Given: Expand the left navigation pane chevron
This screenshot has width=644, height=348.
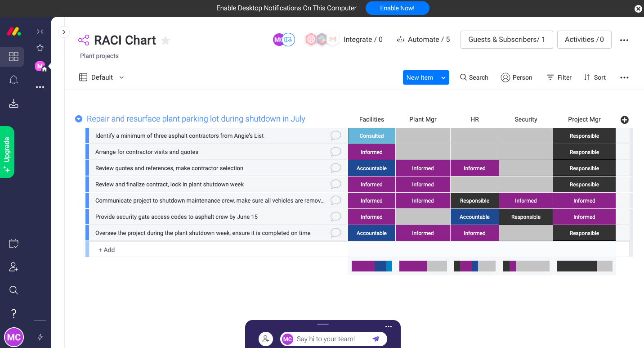Looking at the screenshot, I should tap(64, 32).
